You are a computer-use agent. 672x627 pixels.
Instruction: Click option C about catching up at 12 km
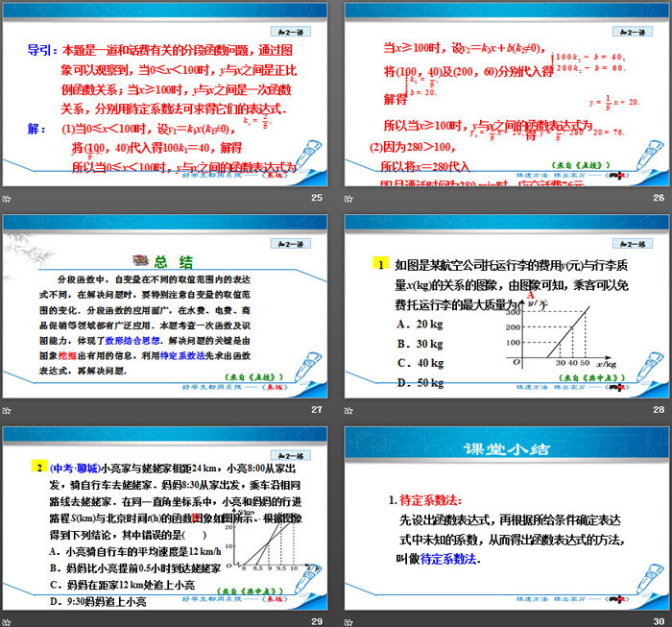pos(122,585)
